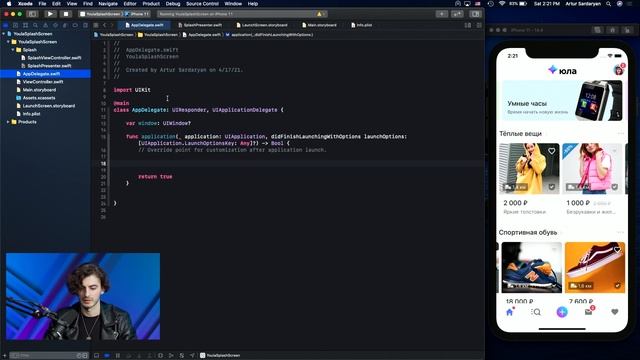Toggle breakpoints activation in debug bar
Screen dimensions: 640x360
tap(107, 355)
